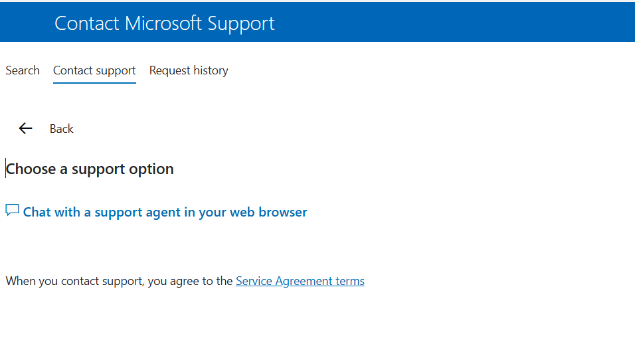Click the word 'Support' in the blue header

[x=240, y=23]
